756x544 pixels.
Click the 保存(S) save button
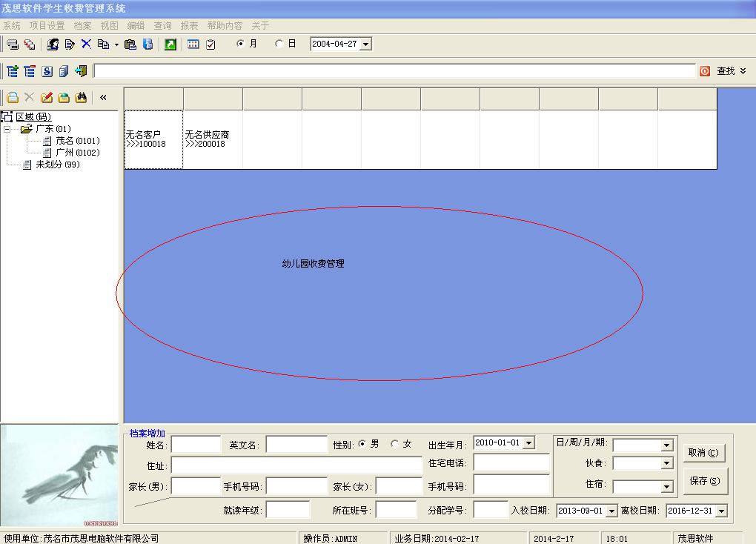click(705, 481)
